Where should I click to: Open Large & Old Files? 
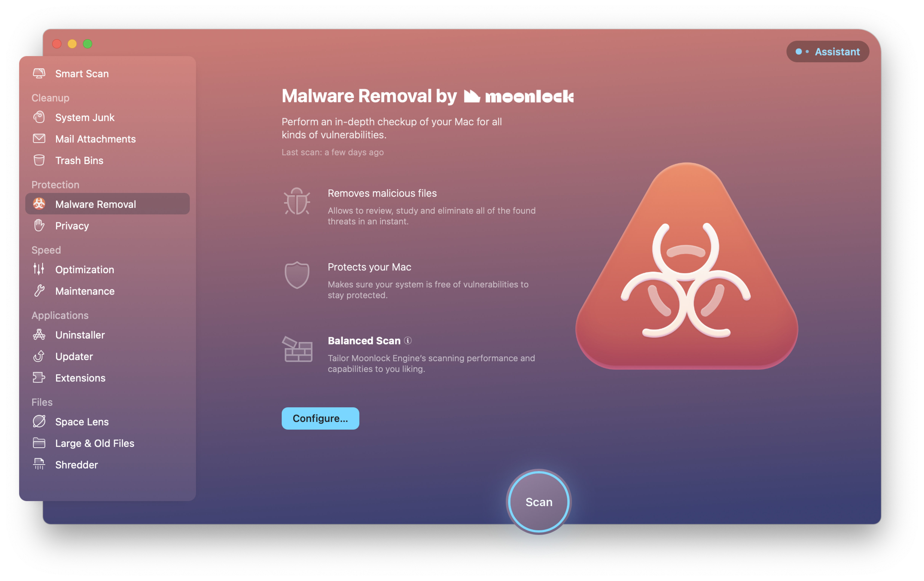(107, 443)
